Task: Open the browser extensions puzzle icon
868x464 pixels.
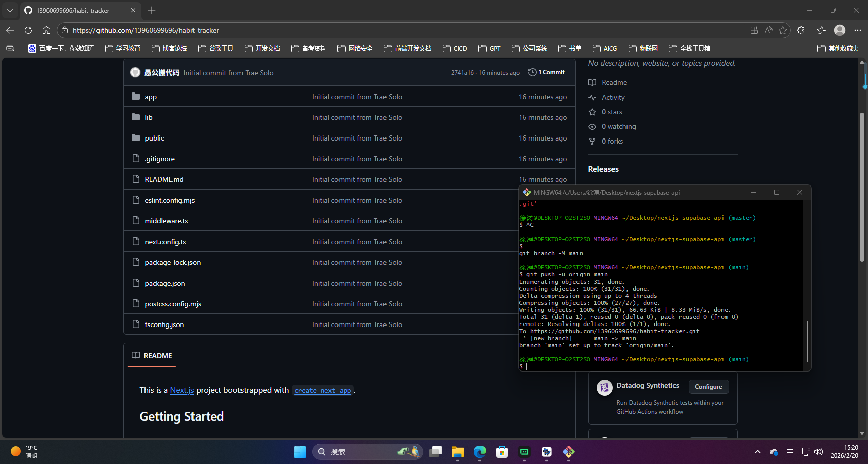Action: pyautogui.click(x=801, y=30)
